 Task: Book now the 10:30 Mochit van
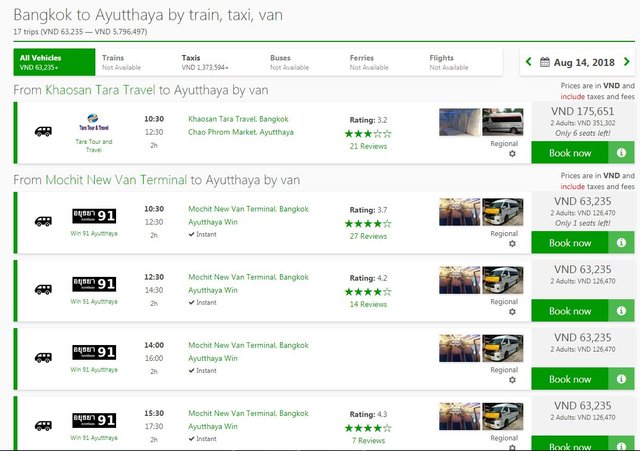tap(570, 242)
